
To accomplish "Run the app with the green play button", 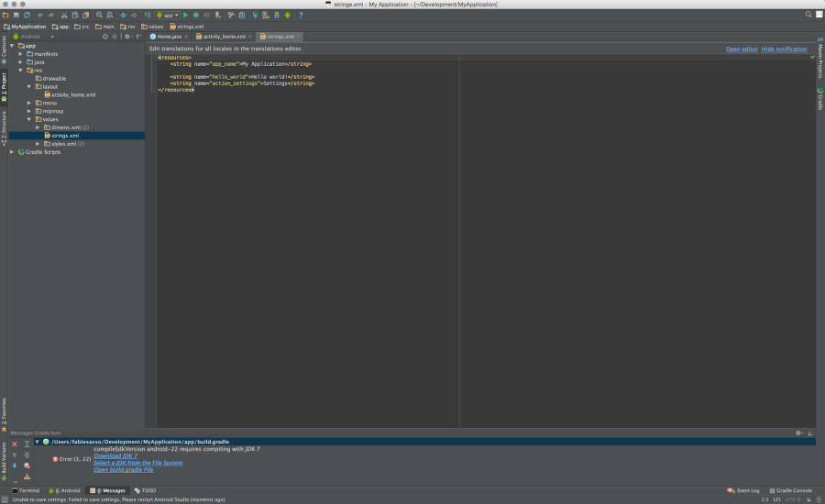I will point(185,16).
